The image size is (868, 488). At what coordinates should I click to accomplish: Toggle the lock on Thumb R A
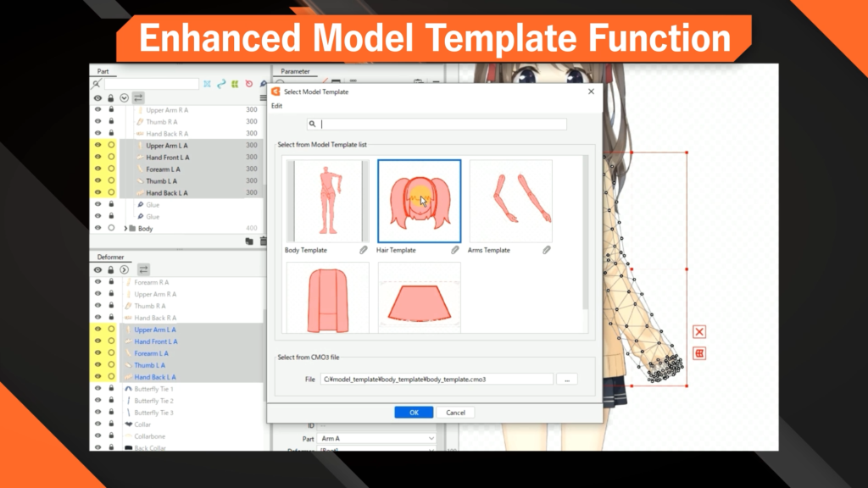pos(109,122)
